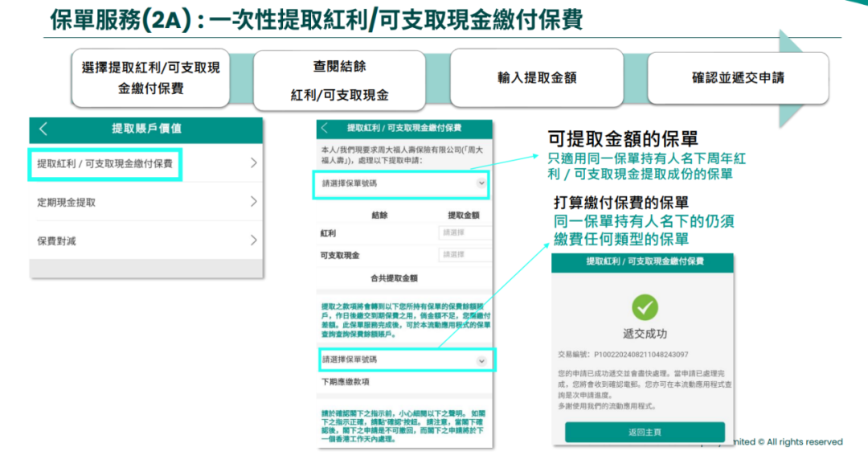The width and height of the screenshot is (868, 452).
Task: Click arrow icon next to 保費對減
Action: click(x=253, y=240)
